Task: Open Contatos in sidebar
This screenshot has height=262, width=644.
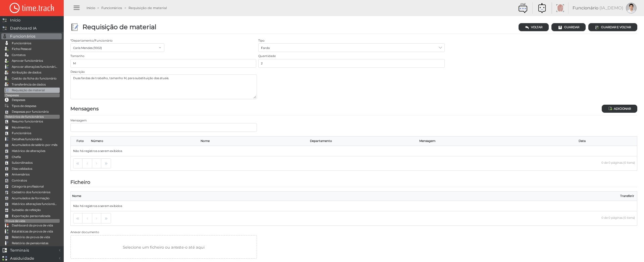Action: coord(18,55)
